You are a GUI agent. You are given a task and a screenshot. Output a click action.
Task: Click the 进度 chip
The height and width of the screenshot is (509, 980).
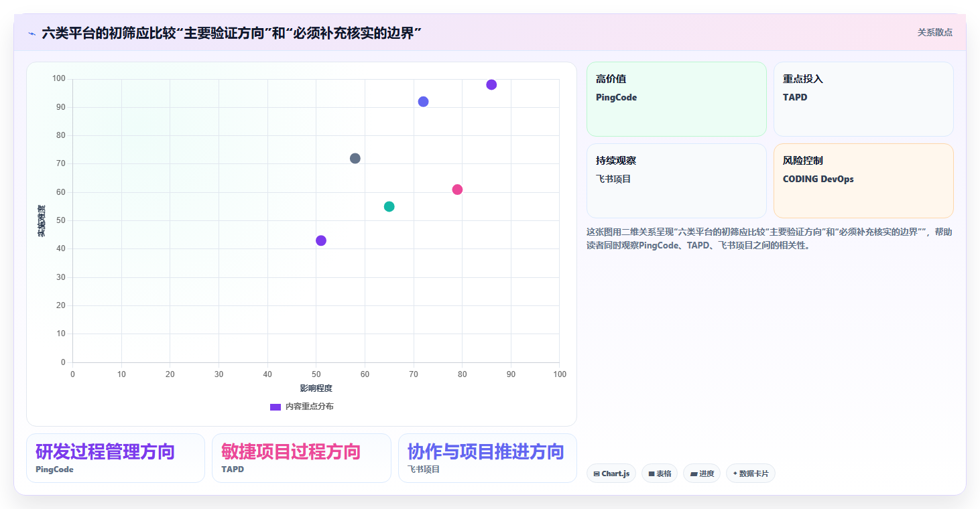pyautogui.click(x=702, y=474)
